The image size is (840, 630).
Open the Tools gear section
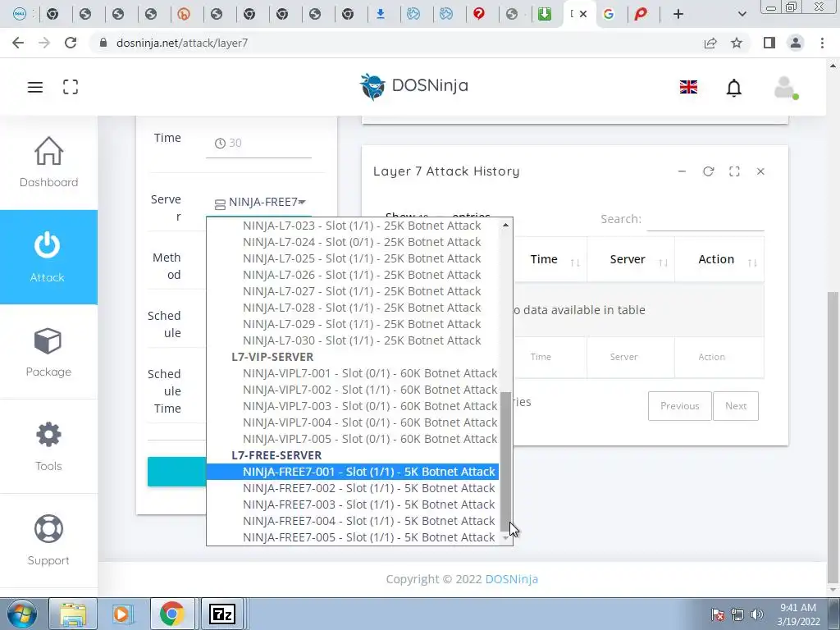click(48, 446)
